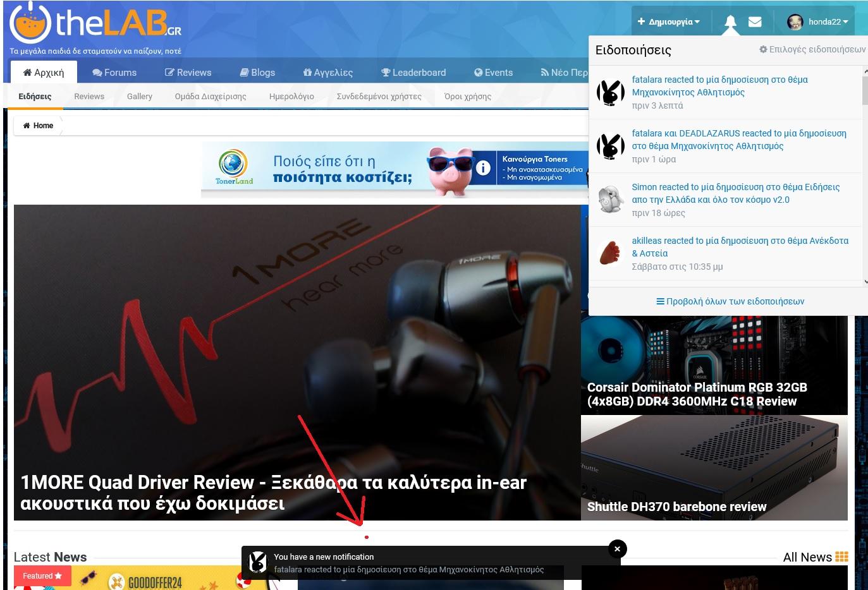Open the Leaderboard tab

[x=413, y=73]
